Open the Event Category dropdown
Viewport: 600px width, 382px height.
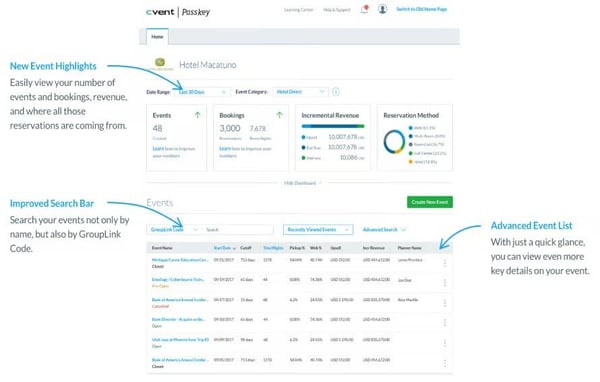tap(300, 92)
